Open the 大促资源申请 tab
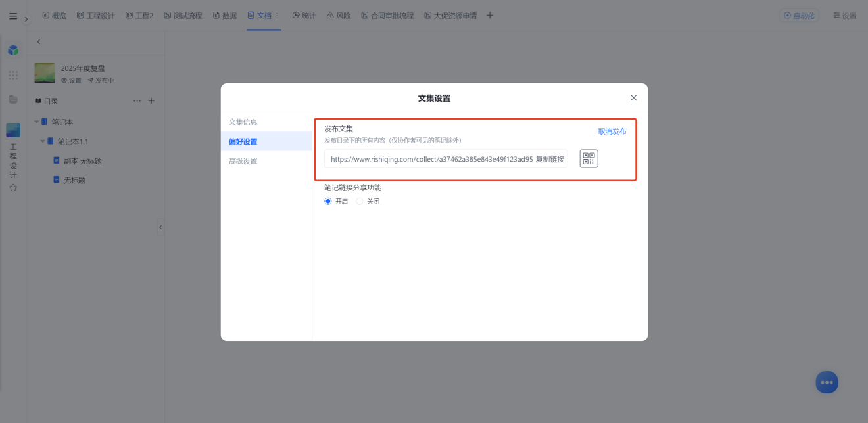 (450, 15)
